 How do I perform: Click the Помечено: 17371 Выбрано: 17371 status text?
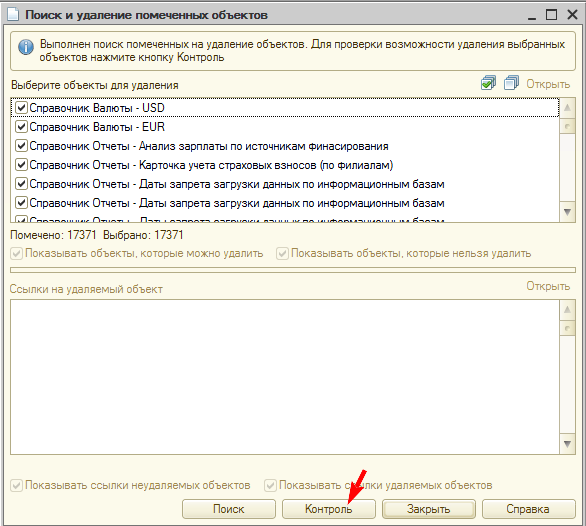tap(97, 235)
